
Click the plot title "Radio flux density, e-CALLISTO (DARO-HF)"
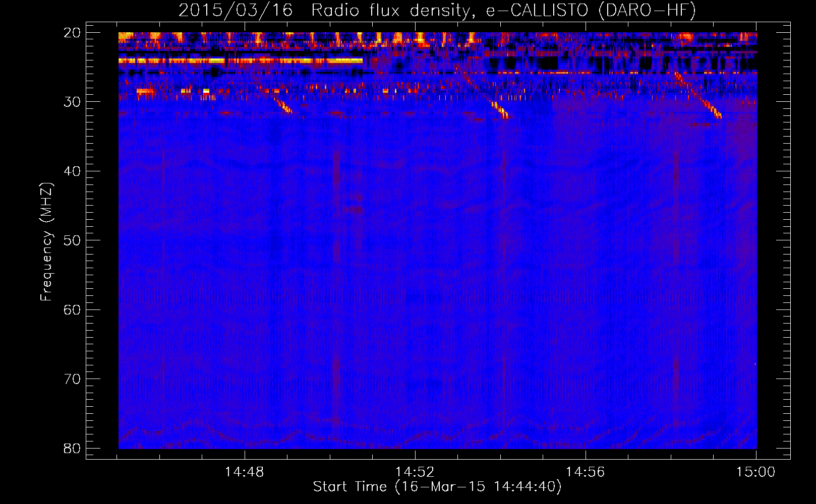click(503, 11)
